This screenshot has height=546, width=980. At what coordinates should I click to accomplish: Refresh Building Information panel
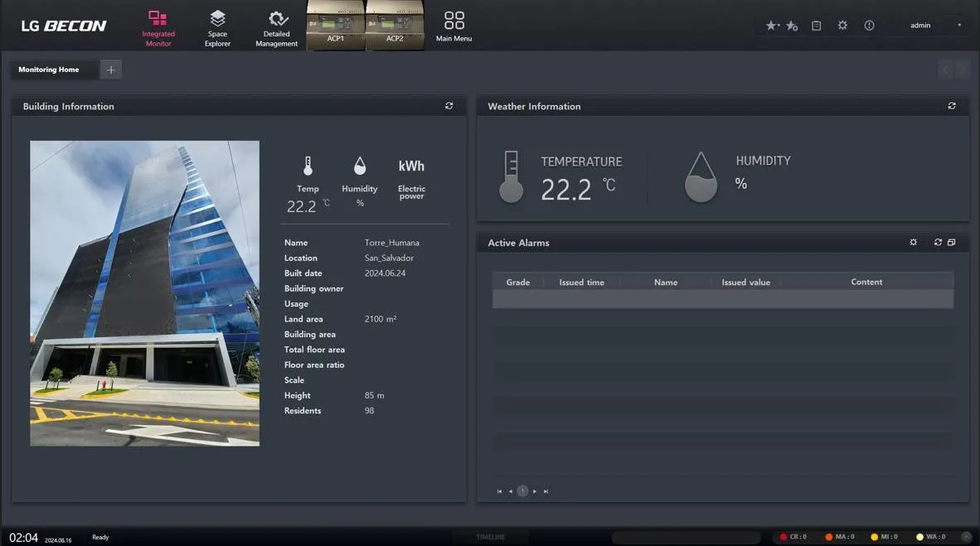pos(449,105)
